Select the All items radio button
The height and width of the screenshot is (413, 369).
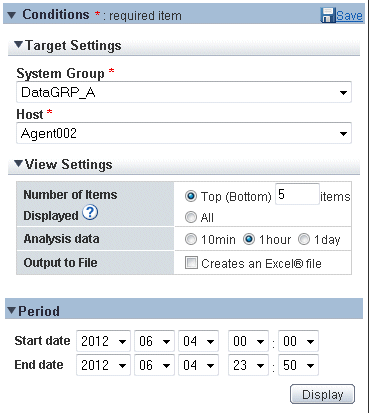191,217
